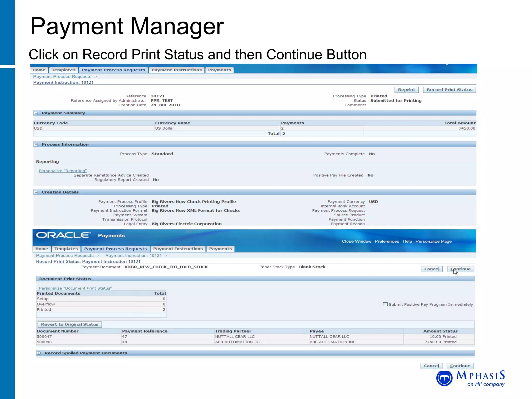The height and width of the screenshot is (399, 532).
Task: Open the Templates tab in upper page
Action: click(x=64, y=70)
